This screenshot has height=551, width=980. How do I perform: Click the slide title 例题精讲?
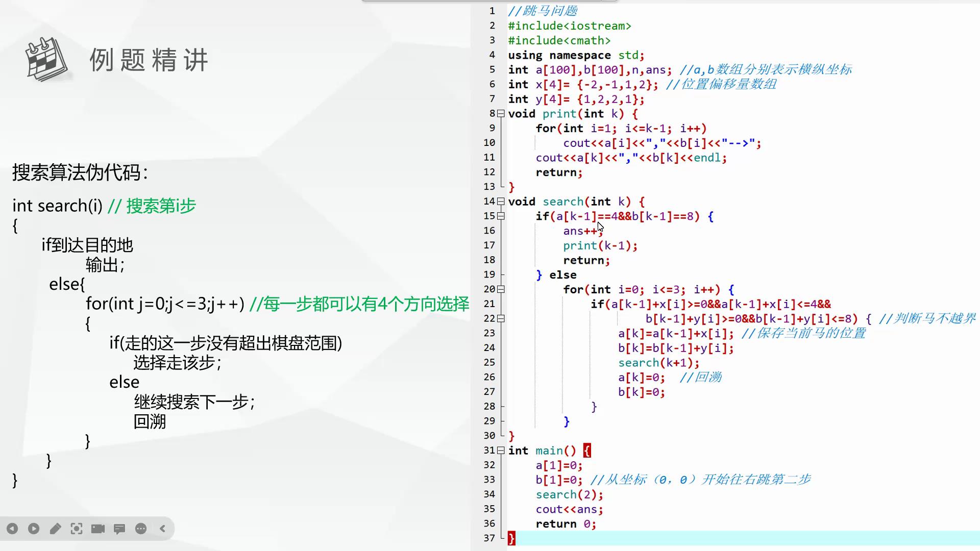[149, 60]
